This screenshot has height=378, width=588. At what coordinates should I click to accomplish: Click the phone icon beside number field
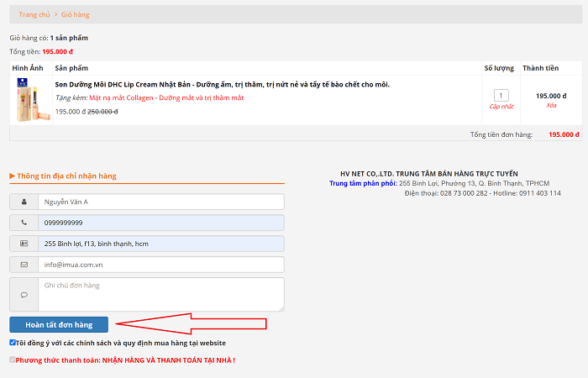[24, 223]
